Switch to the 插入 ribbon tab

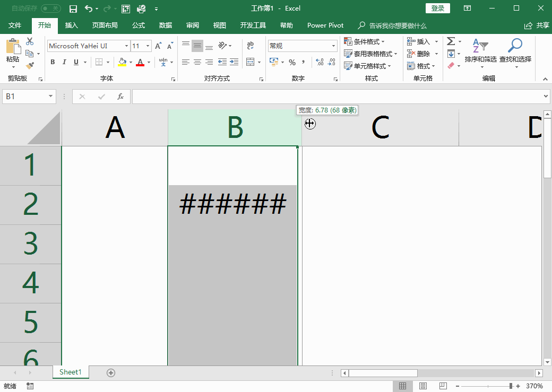71,25
